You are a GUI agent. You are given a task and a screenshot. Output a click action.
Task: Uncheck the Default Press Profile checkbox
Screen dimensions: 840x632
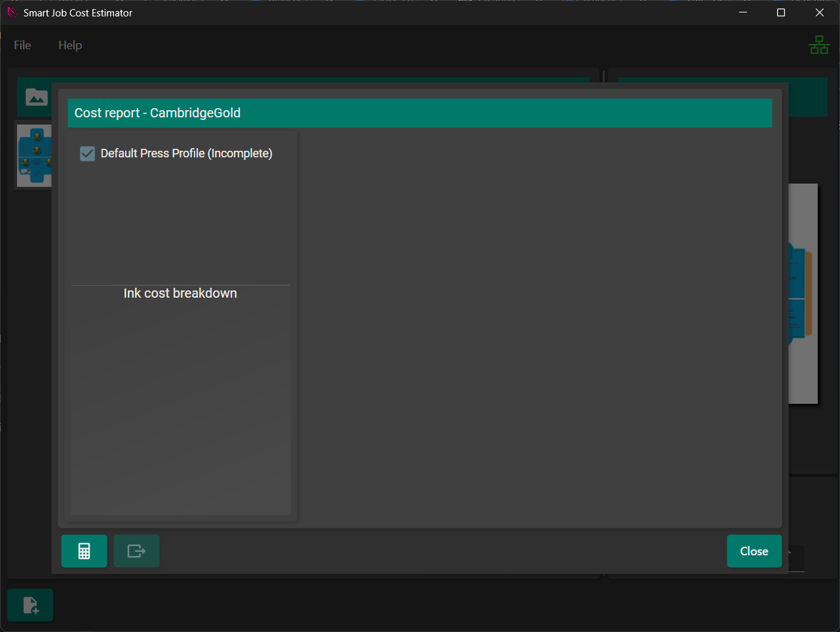87,153
